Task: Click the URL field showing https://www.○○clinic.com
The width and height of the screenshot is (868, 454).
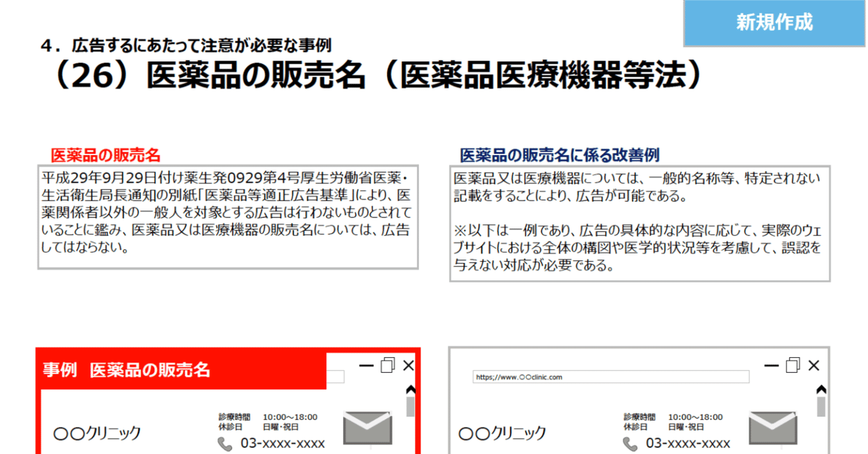Action: (610, 377)
